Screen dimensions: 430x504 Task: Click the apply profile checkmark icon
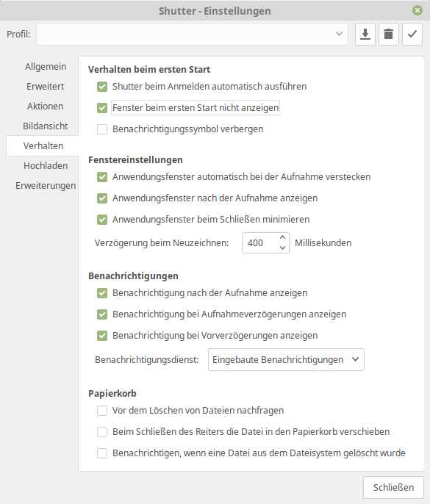click(412, 34)
